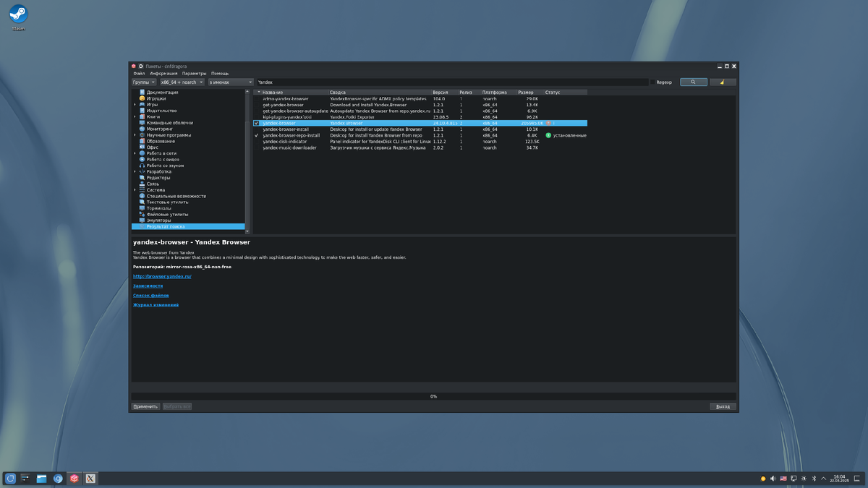Screen dimensions: 868x488
Task: Open the volume control in tray
Action: click(773, 479)
